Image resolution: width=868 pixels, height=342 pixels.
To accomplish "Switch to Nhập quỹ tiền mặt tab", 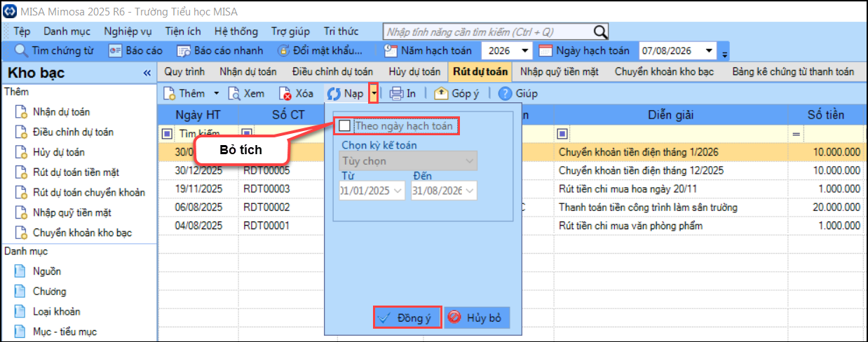I will (561, 71).
